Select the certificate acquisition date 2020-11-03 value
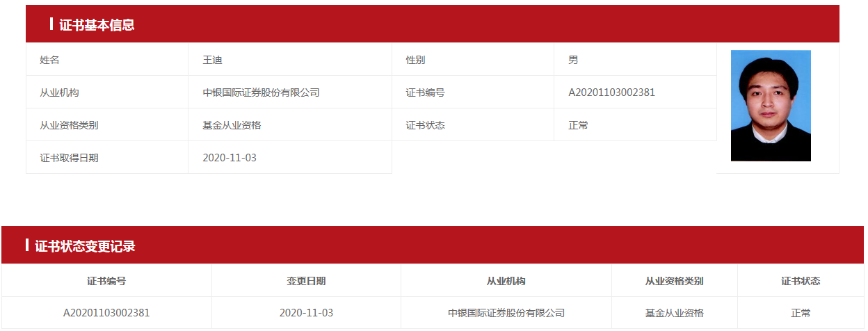The width and height of the screenshot is (868, 331). point(230,158)
